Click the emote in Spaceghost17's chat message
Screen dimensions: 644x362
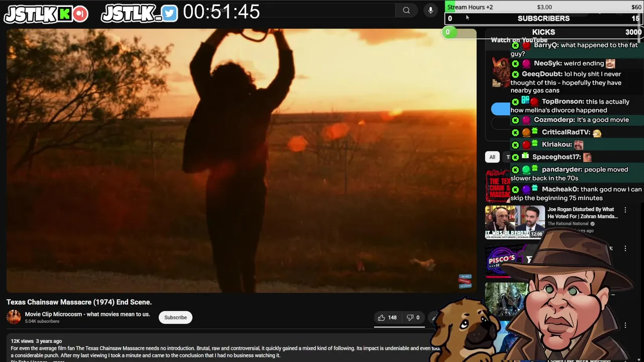coord(587,157)
